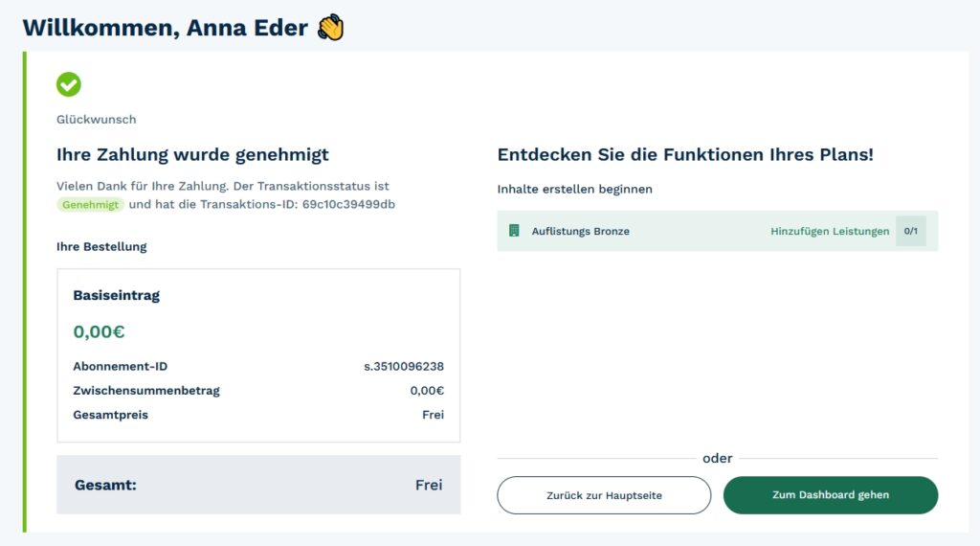This screenshot has width=980, height=546.
Task: Click the Gesamt: total label
Action: (x=105, y=485)
